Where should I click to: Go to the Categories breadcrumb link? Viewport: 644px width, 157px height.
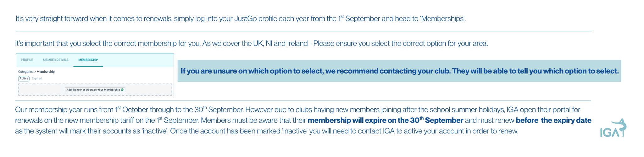click(26, 72)
